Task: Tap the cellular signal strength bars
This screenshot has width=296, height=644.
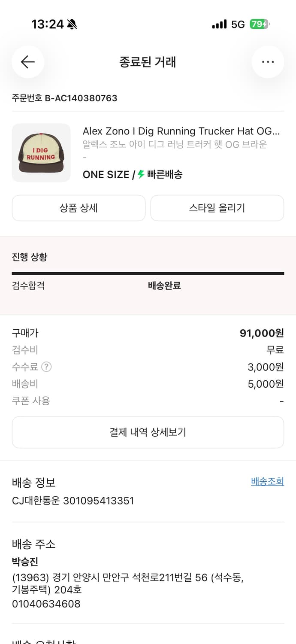Action: pos(219,24)
